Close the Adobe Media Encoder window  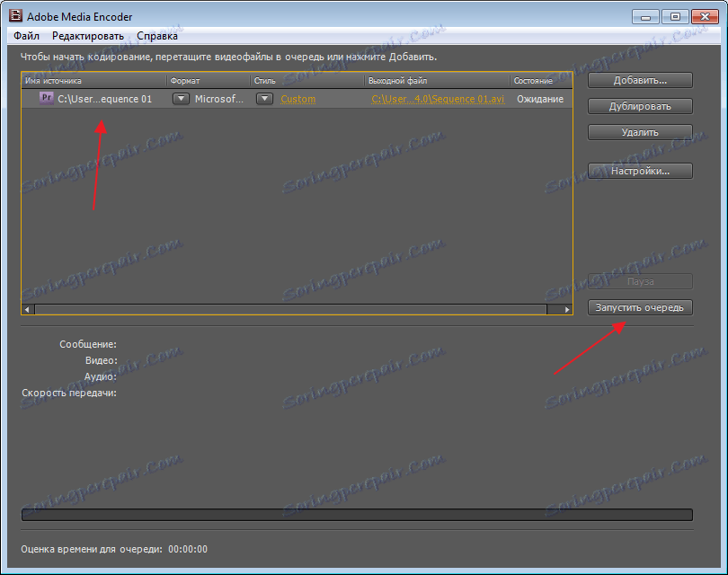[x=705, y=17]
